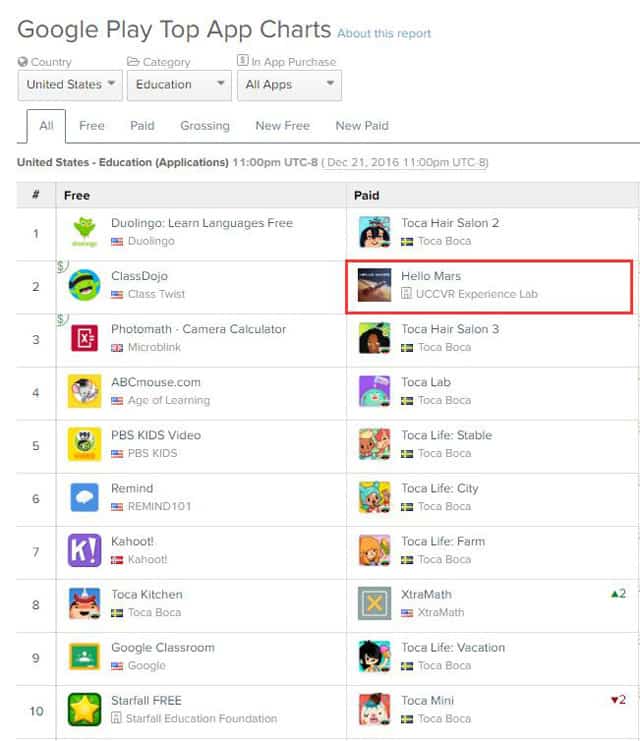
Task: Open the ClassDojo app title link
Action: coord(139,276)
